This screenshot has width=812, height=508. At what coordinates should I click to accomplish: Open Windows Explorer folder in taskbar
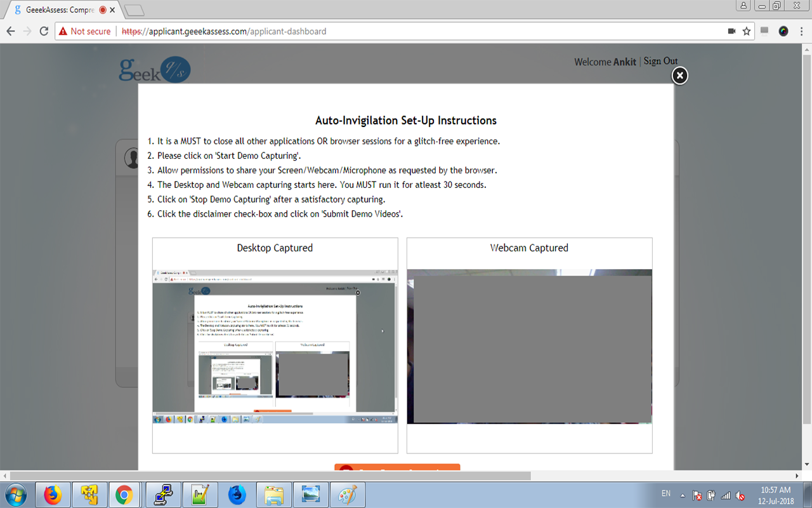pos(274,495)
